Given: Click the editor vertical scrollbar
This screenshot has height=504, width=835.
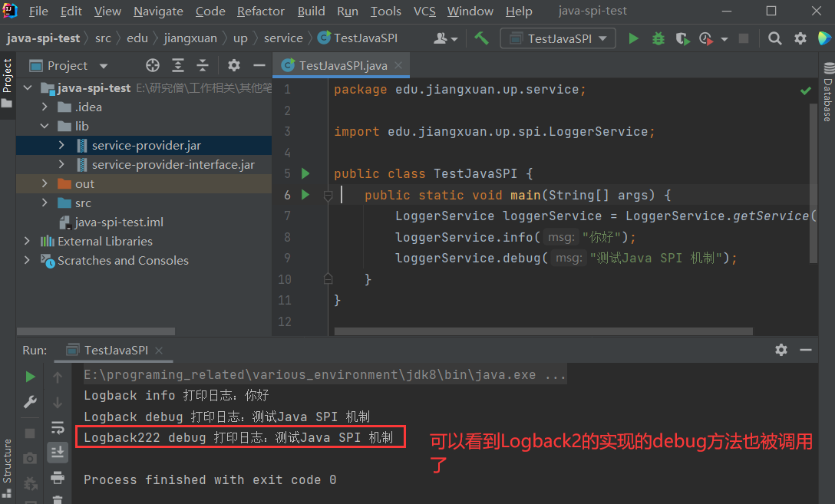Looking at the screenshot, I should coord(814,183).
